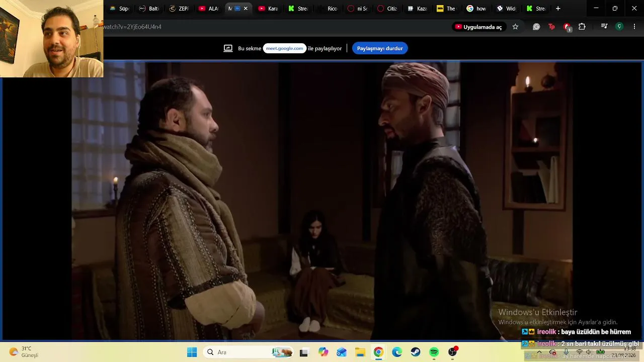Launch Copilot from the taskbar
This screenshot has width=644, height=362.
click(x=323, y=352)
